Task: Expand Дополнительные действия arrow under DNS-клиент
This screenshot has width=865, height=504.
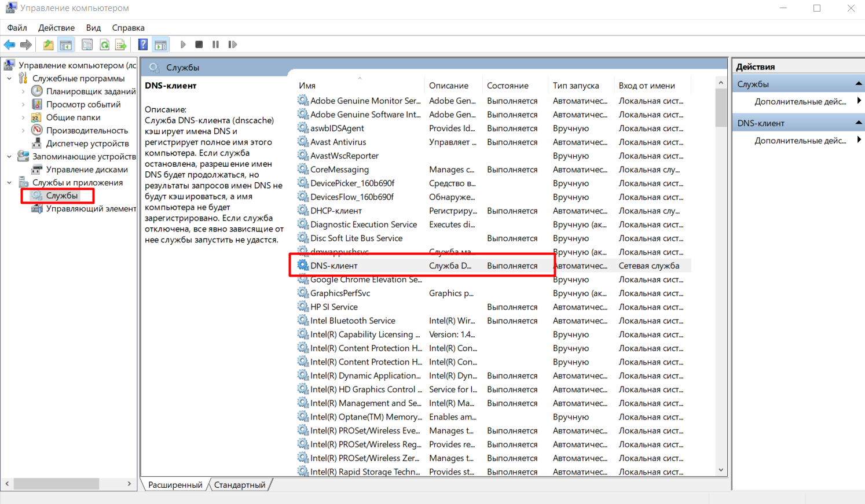Action: (x=859, y=140)
